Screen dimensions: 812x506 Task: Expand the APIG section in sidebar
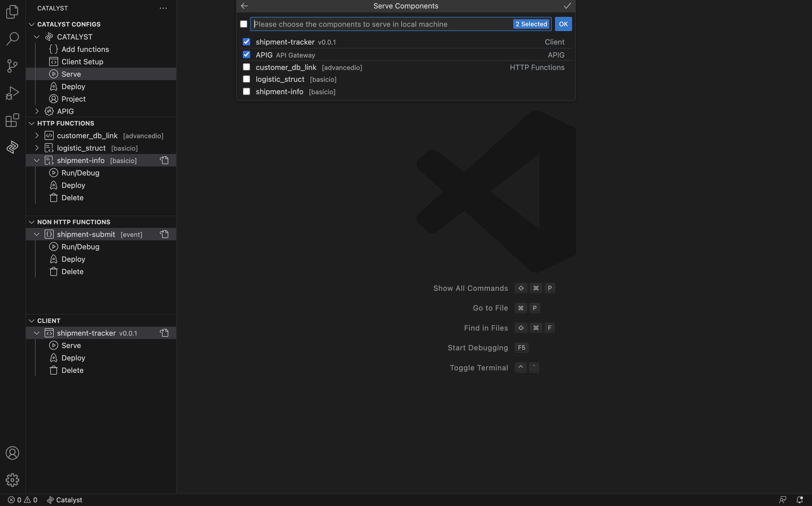[37, 111]
